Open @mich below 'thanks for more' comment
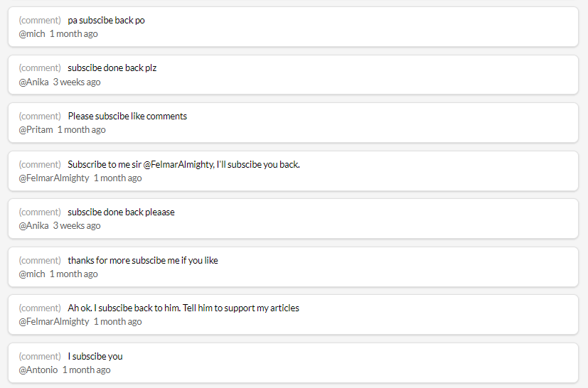The width and height of the screenshot is (588, 388). click(x=32, y=274)
